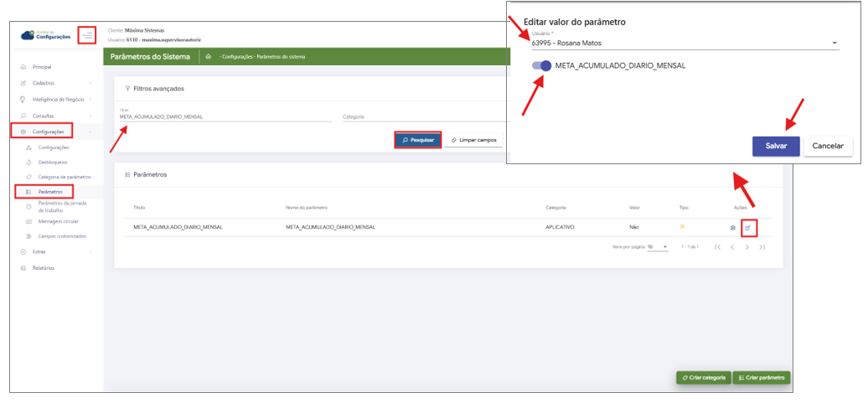This screenshot has width=868, height=403.
Task: Collapse the Configurações menu chevron
Action: [x=90, y=132]
